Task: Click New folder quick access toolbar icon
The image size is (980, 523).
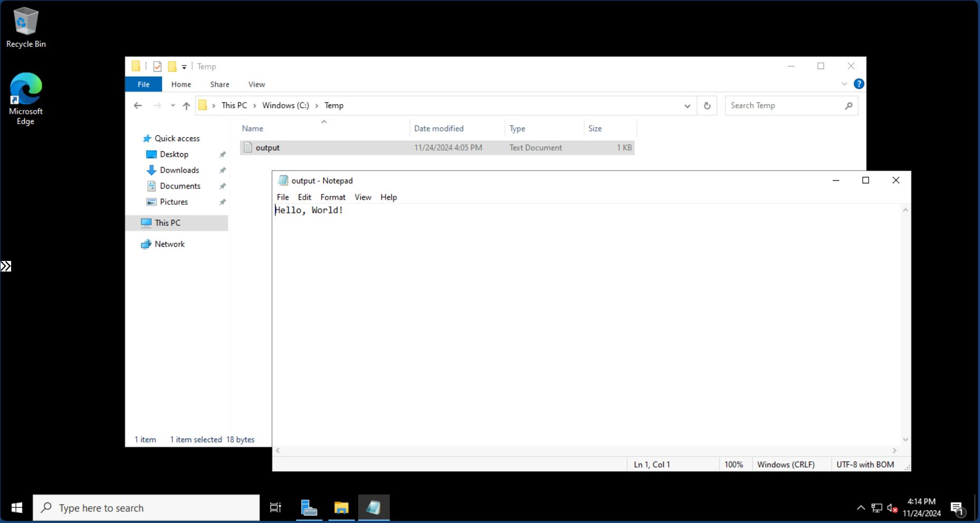Action: 172,67
